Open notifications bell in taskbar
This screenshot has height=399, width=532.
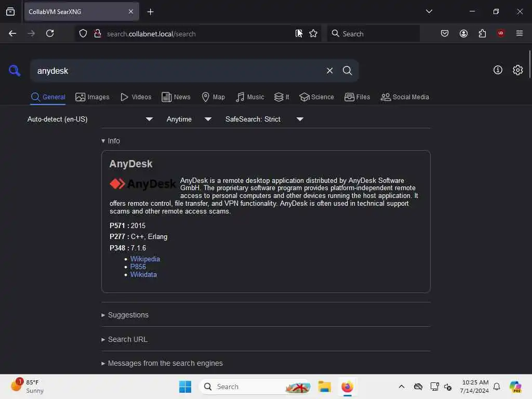point(497,387)
